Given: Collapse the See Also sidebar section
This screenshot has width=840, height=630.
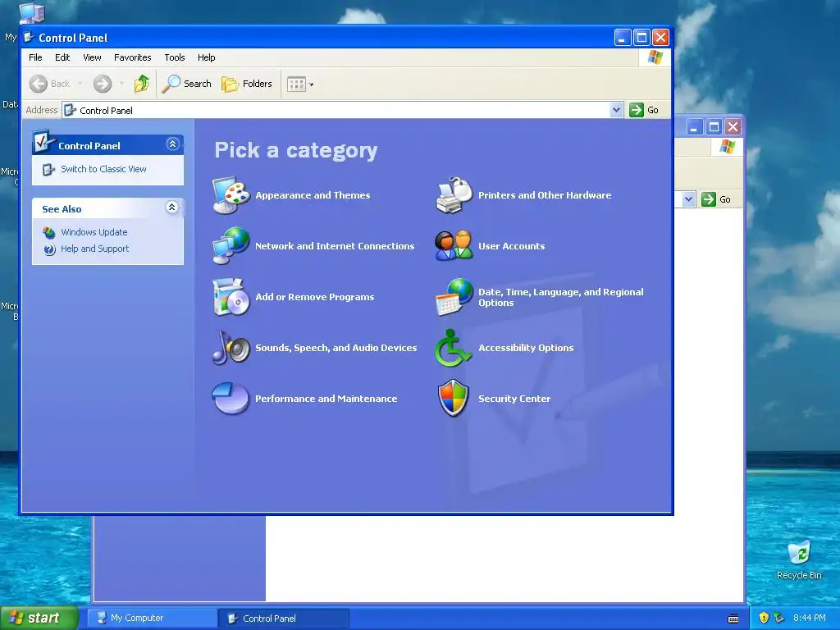Looking at the screenshot, I should (172, 208).
